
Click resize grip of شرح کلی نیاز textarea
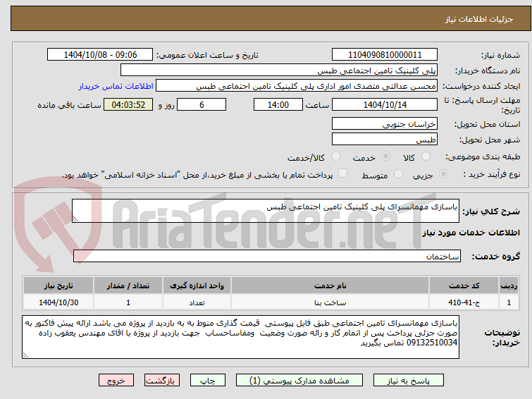point(75,219)
